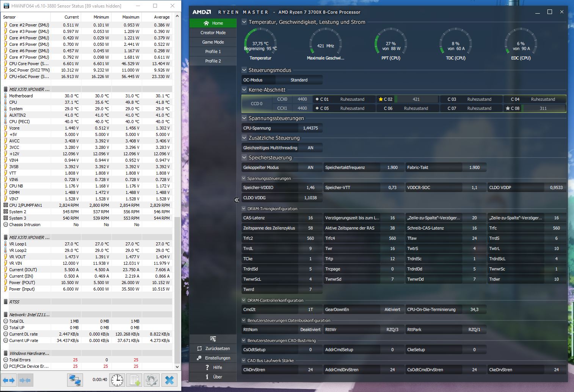Click CPU-Spannung value 1,44375
The height and width of the screenshot is (392, 574).
pyautogui.click(x=311, y=128)
